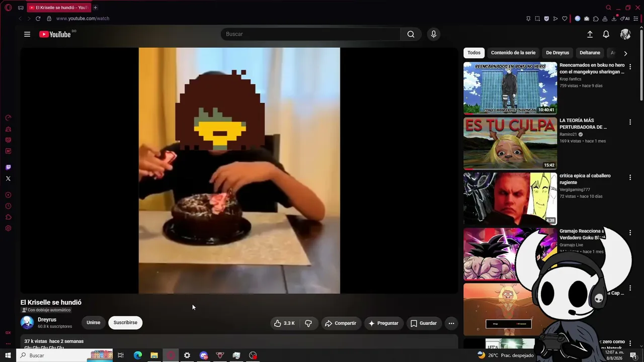Take a snapshot with the camera icon
This screenshot has width=644, height=362.
pos(587,19)
